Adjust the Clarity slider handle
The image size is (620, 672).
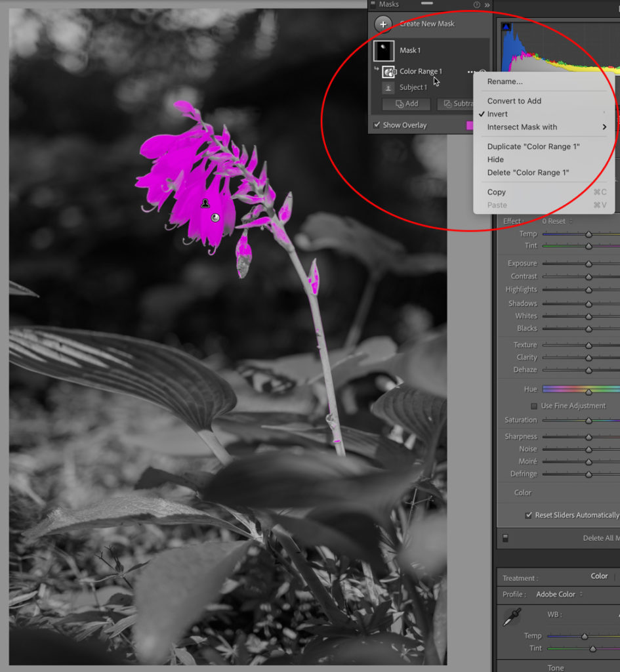point(589,358)
